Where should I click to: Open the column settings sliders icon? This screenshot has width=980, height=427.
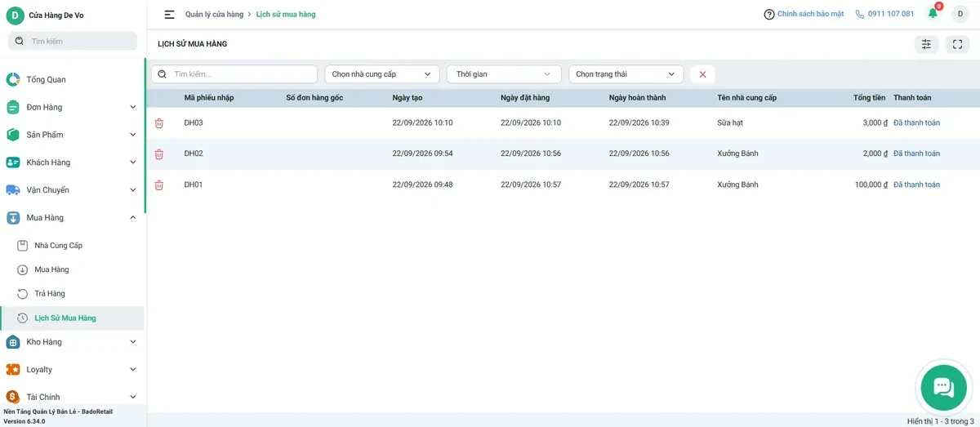point(926,44)
